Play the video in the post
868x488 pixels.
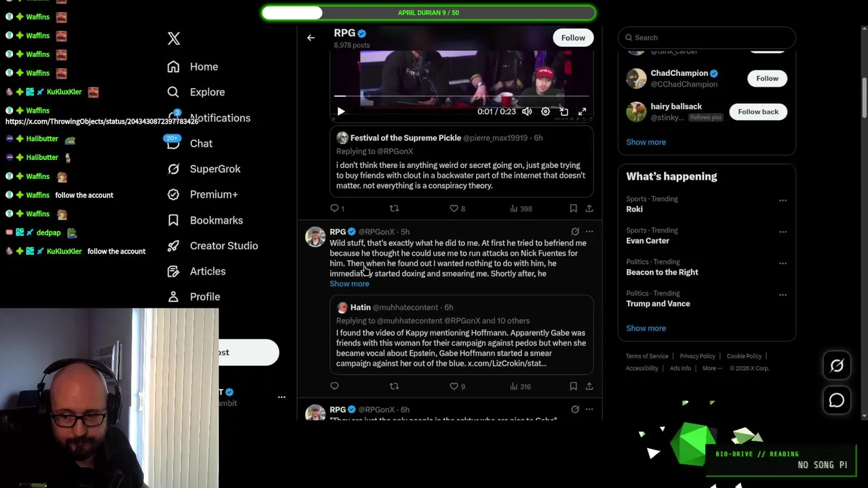point(341,112)
